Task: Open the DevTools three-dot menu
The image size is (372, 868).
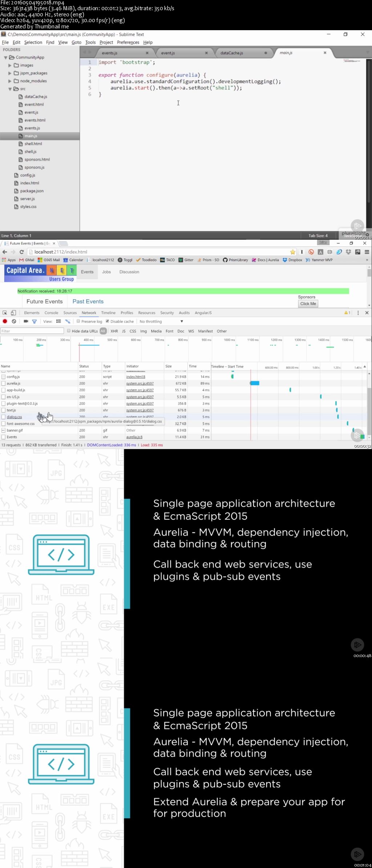Action: click(x=358, y=313)
